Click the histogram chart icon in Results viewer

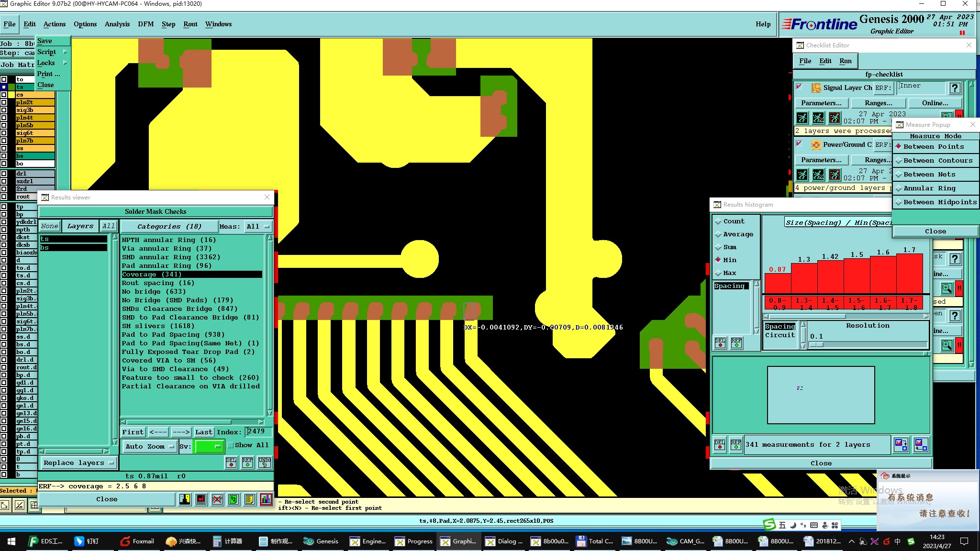coord(266,499)
